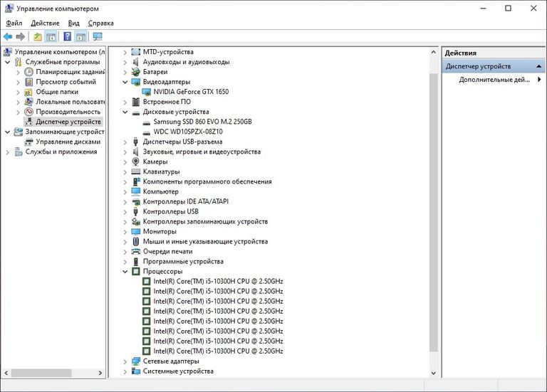Click the Help question mark toolbar icon
The width and height of the screenshot is (547, 392).
pos(67,36)
